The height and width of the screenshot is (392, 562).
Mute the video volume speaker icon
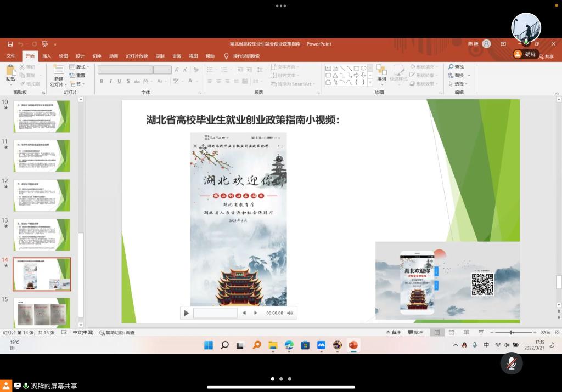coord(290,313)
